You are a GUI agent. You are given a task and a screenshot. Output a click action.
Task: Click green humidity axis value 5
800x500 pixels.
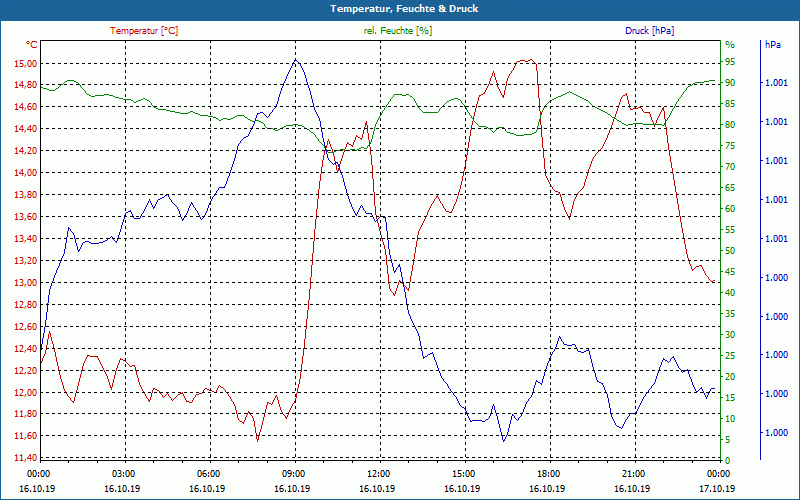click(728, 439)
